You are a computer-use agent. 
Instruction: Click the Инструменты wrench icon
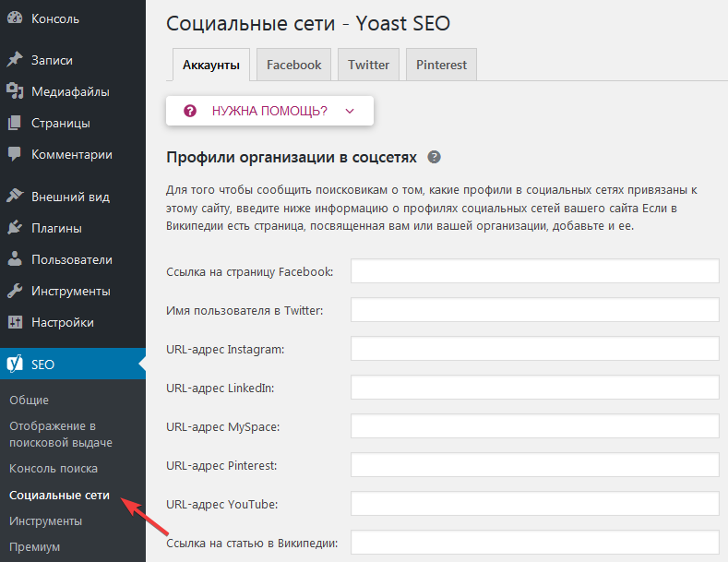pos(15,291)
